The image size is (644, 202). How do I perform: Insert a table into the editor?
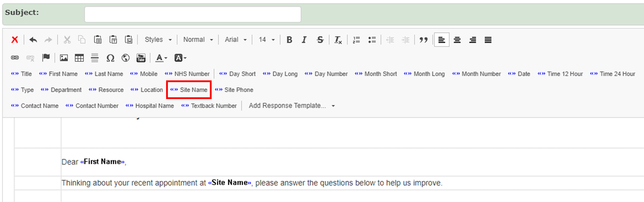pos(79,58)
